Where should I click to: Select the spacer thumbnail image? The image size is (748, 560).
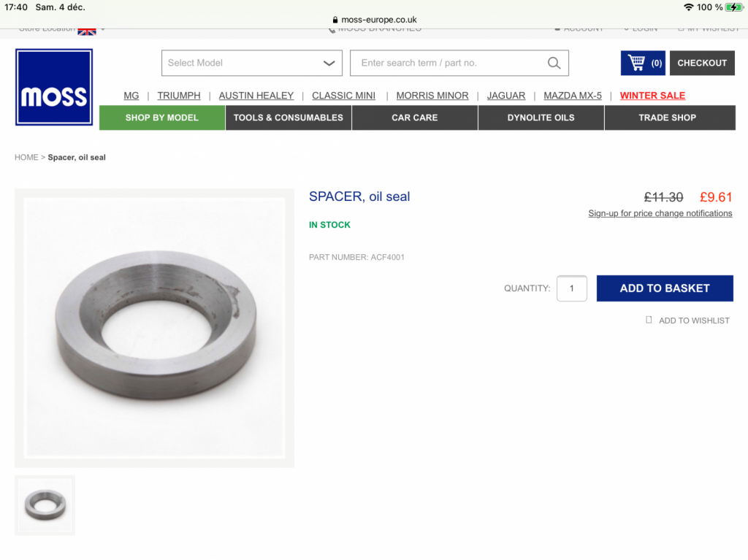[x=45, y=505]
